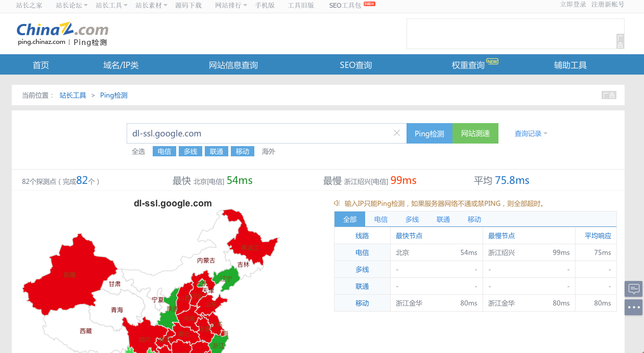Open the 站长之家 link
This screenshot has width=644, height=353.
click(29, 5)
